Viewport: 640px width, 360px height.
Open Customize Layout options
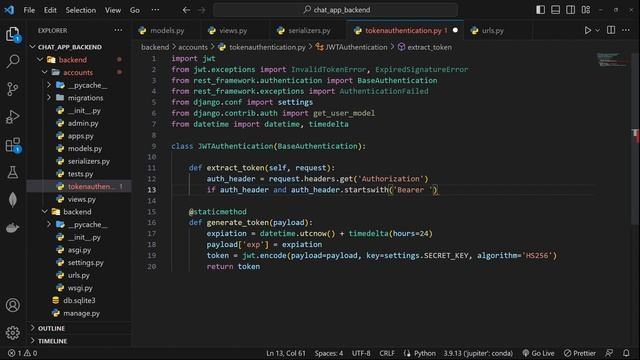[x=586, y=10]
